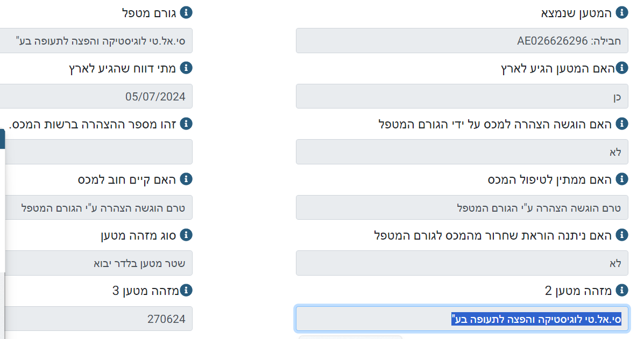Viewport: 644px width, 339px height.
Task: Click the "כן" field under "האם המטען הגיע לארץ"
Action: pos(462,97)
